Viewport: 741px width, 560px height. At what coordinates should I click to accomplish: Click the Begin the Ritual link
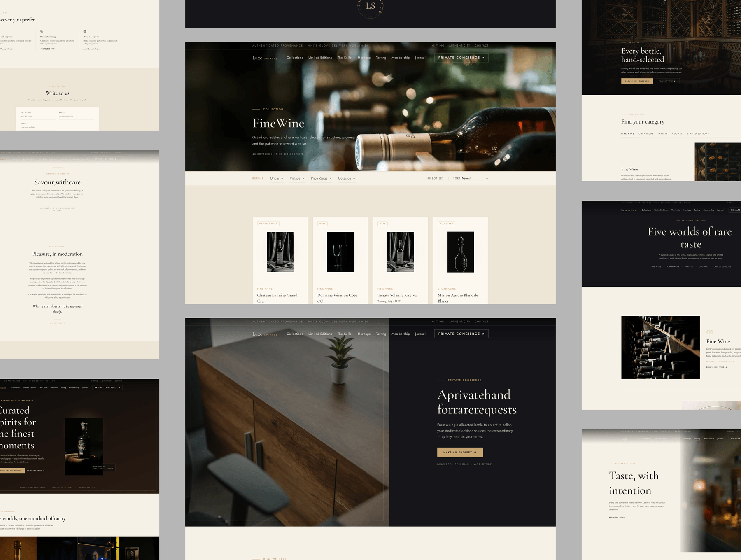click(x=619, y=518)
